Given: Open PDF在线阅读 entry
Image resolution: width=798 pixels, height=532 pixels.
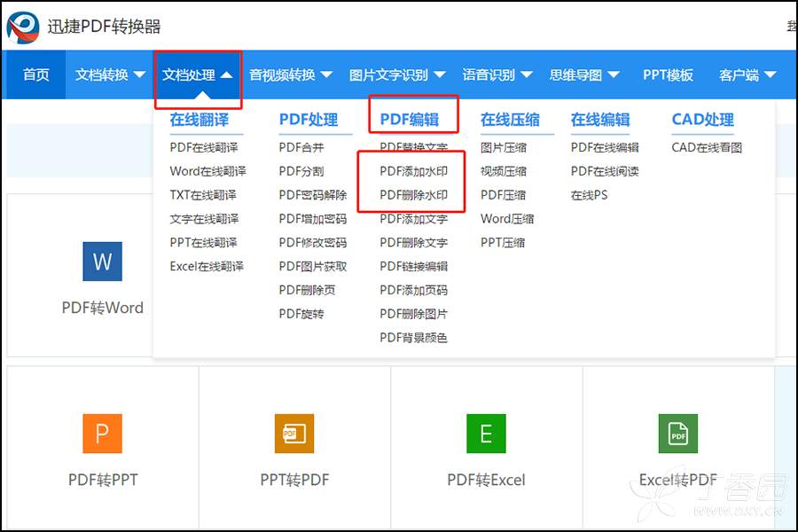Looking at the screenshot, I should [x=605, y=171].
